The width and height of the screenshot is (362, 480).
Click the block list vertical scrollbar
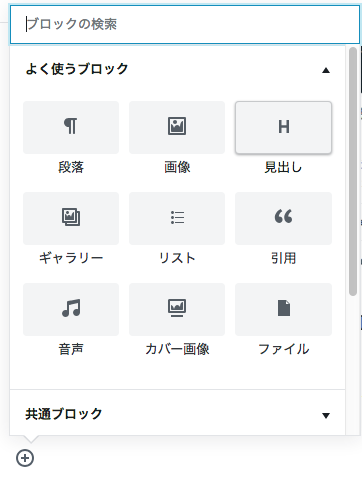(353, 171)
